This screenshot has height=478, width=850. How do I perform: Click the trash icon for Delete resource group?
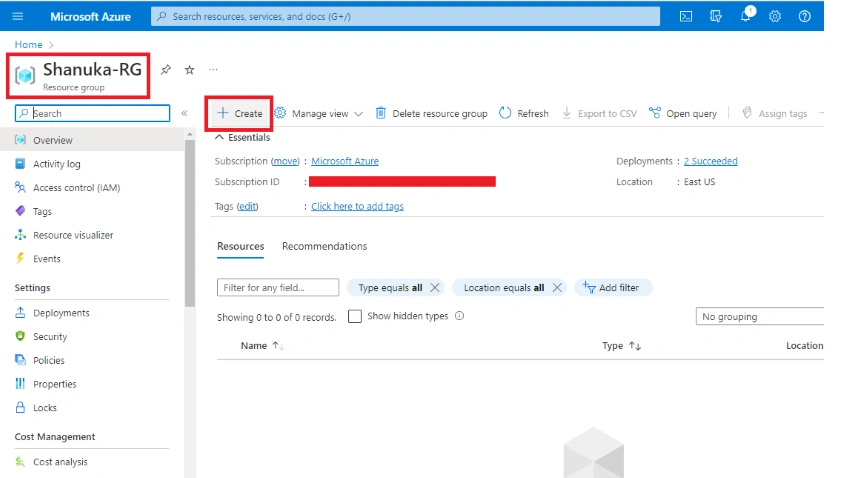[x=381, y=113]
